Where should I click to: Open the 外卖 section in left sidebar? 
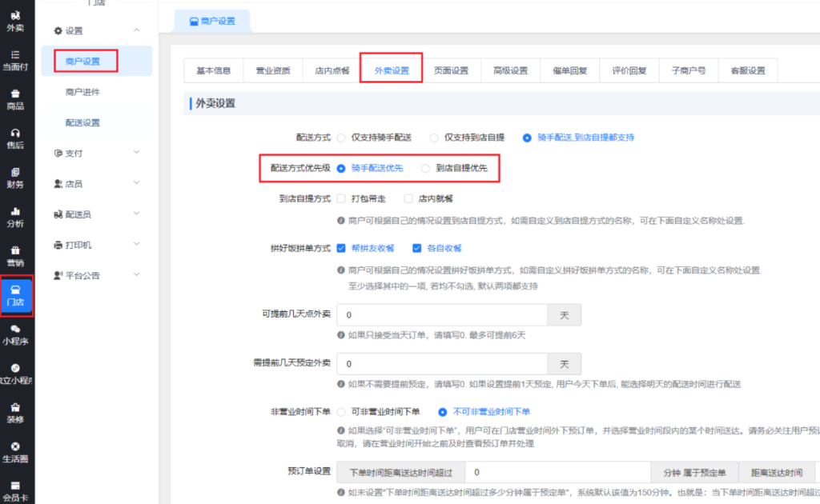point(16,21)
